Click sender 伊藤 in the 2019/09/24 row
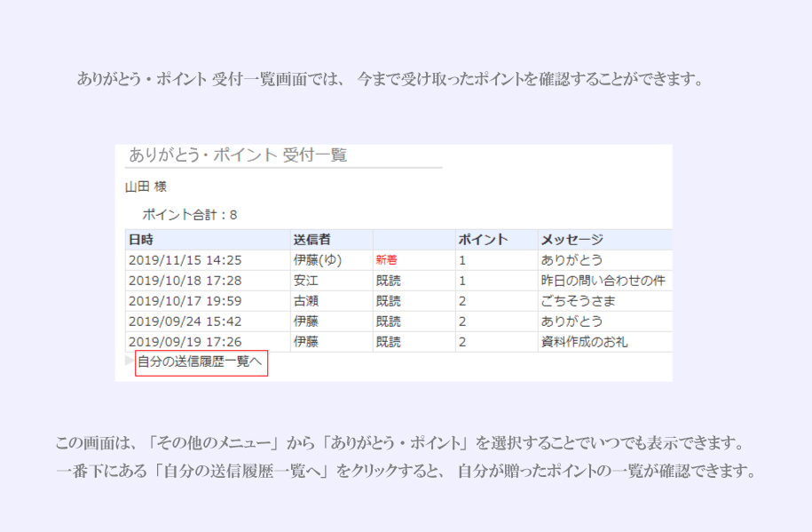The width and height of the screenshot is (812, 532). coord(305,322)
